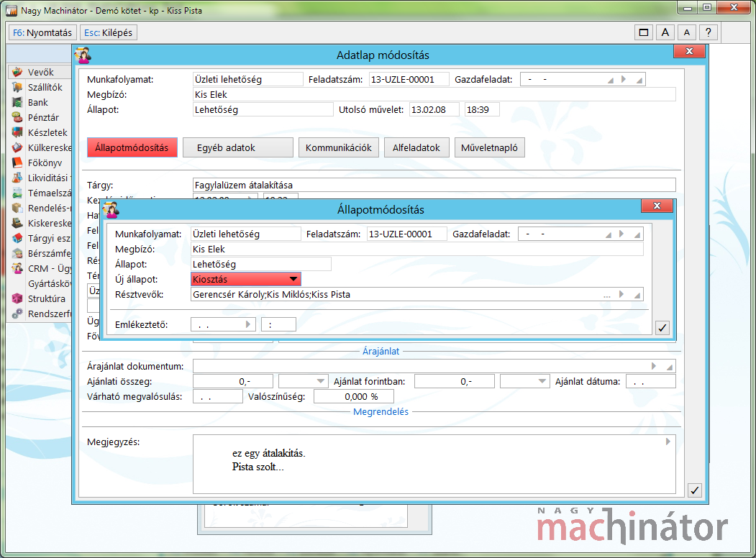The image size is (756, 558).
Task: Open the Vevők module icon
Action: (17, 73)
